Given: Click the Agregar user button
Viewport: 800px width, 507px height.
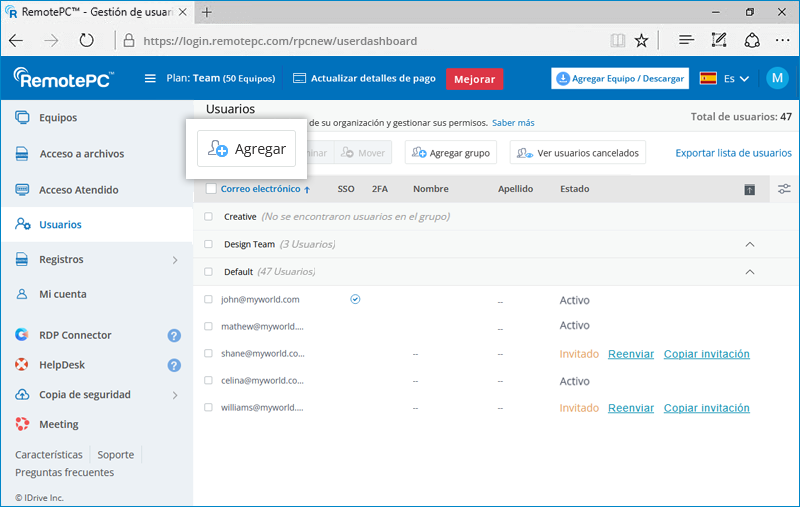Looking at the screenshot, I should point(246,149).
